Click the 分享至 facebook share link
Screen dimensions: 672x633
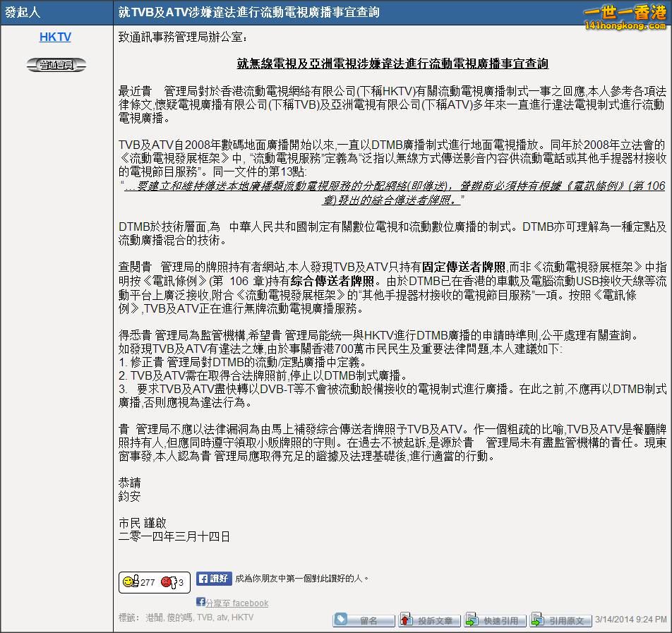[237, 602]
